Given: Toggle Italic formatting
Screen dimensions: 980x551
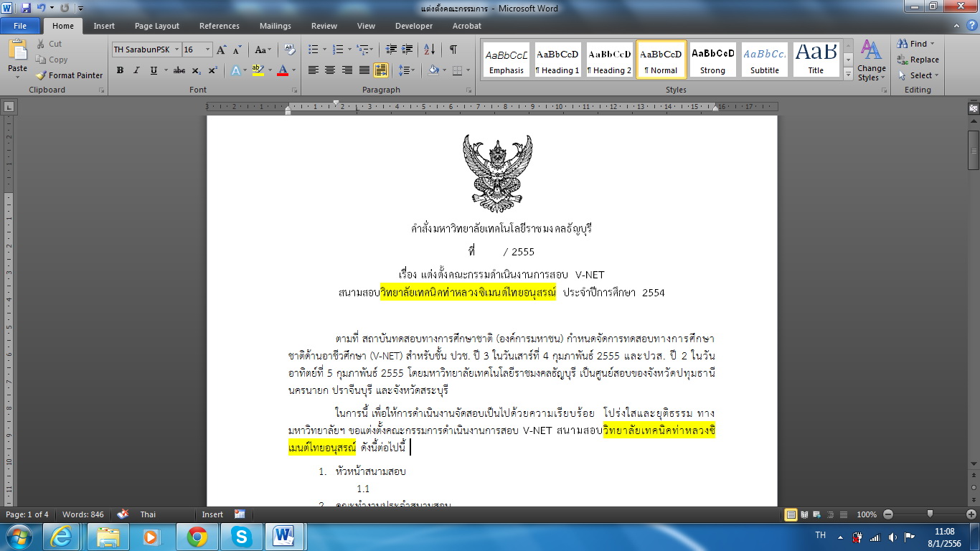Looking at the screenshot, I should (136, 70).
